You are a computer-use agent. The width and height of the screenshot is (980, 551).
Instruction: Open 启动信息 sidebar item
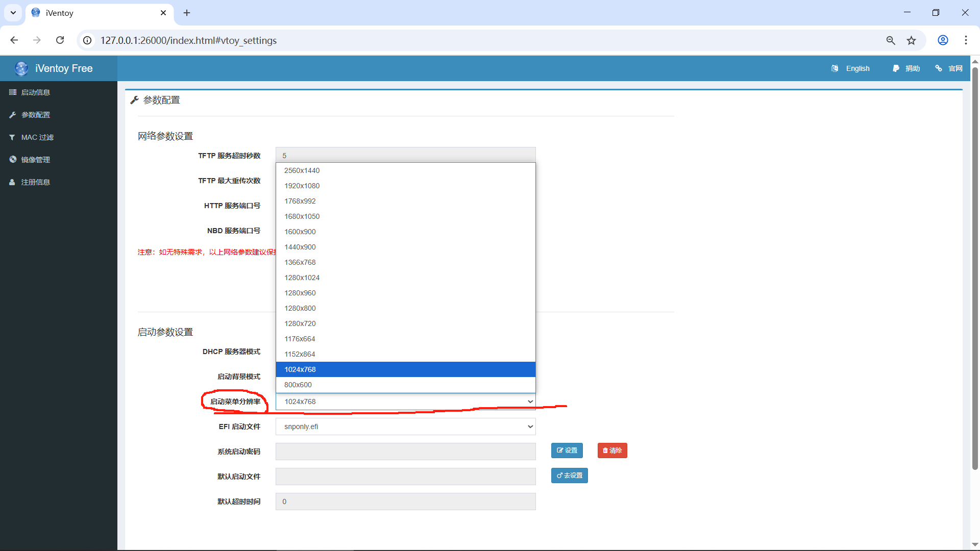[35, 92]
